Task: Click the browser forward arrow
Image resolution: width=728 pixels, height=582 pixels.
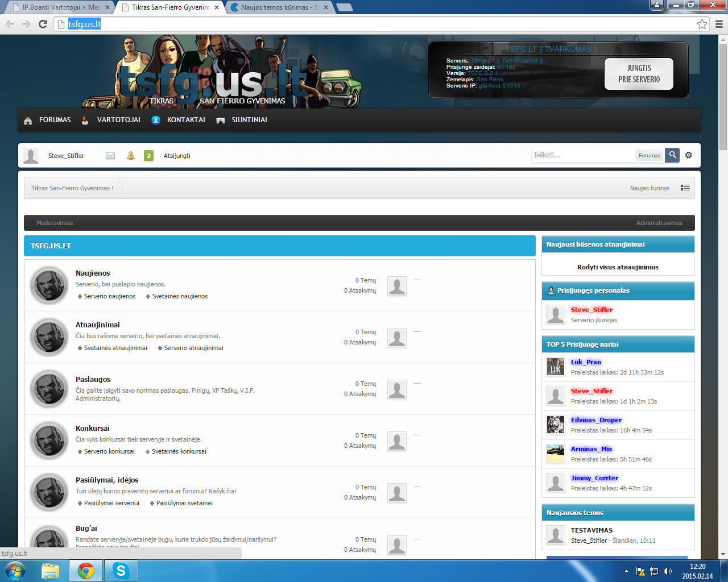Action: [x=26, y=24]
